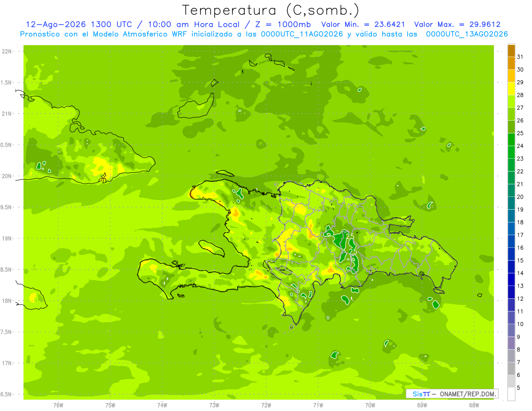Click the color bar label "5"
The width and height of the screenshot is (532, 411).
[x=518, y=388]
